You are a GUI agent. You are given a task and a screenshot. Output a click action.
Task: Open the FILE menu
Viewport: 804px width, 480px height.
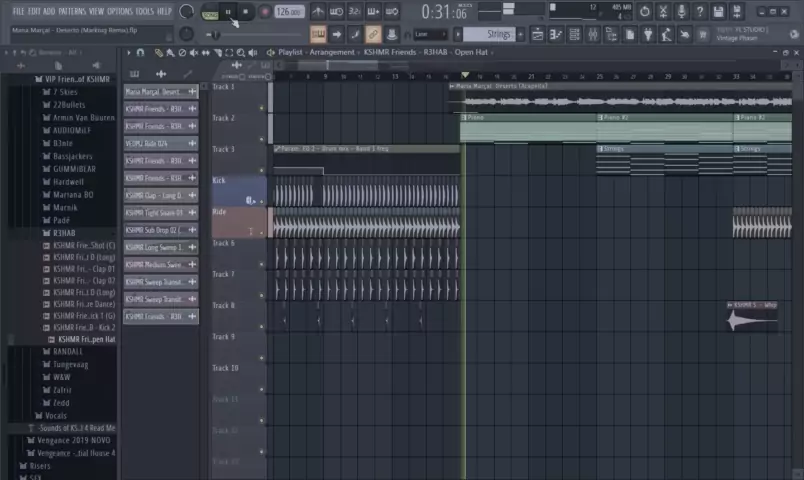[x=18, y=11]
